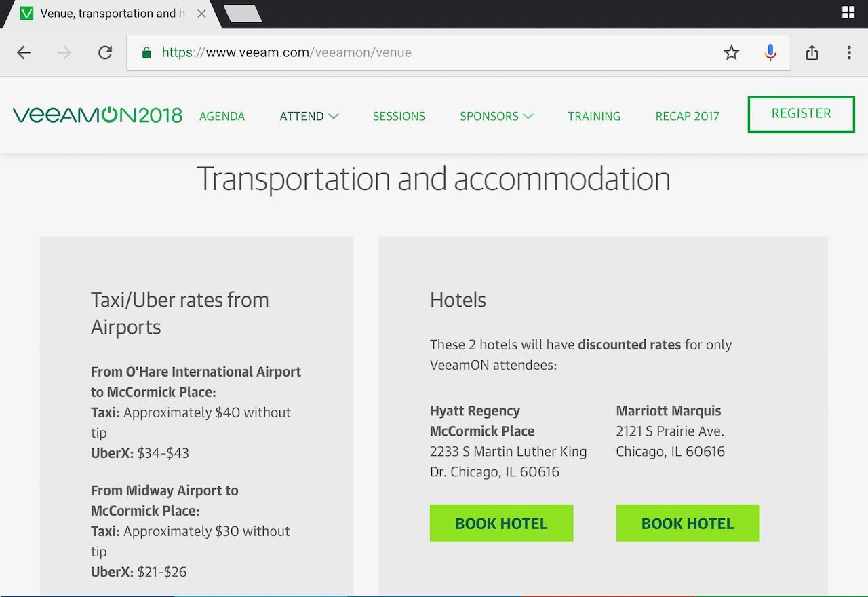Click the UberX $21-$26 rate text

coord(139,572)
